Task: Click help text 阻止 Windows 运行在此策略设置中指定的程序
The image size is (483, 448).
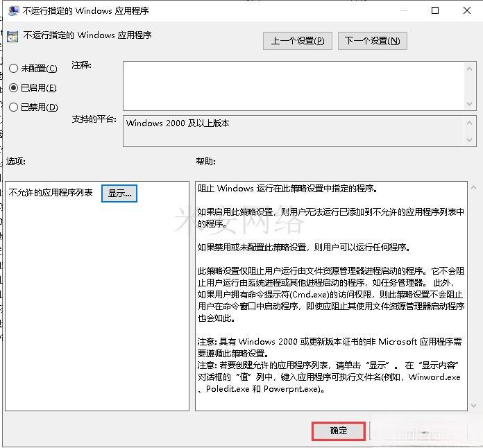Action: point(288,188)
